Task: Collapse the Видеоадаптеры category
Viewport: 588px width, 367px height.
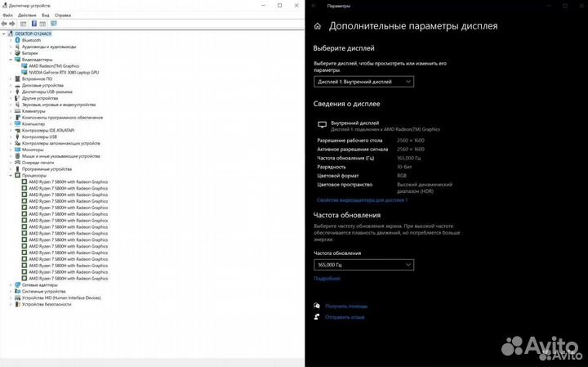Action: [x=11, y=60]
